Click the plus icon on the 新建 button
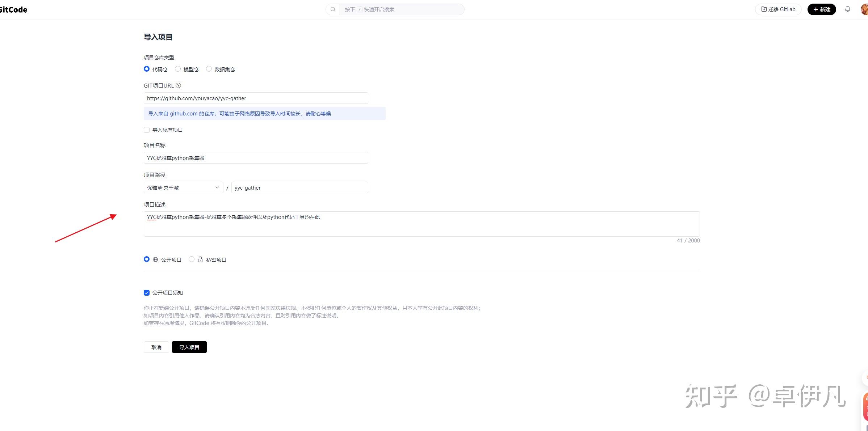868x431 pixels. tap(815, 9)
